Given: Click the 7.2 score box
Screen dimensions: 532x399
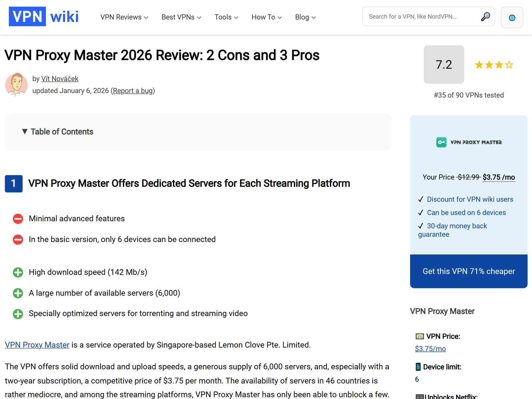Looking at the screenshot, I should coord(444,65).
